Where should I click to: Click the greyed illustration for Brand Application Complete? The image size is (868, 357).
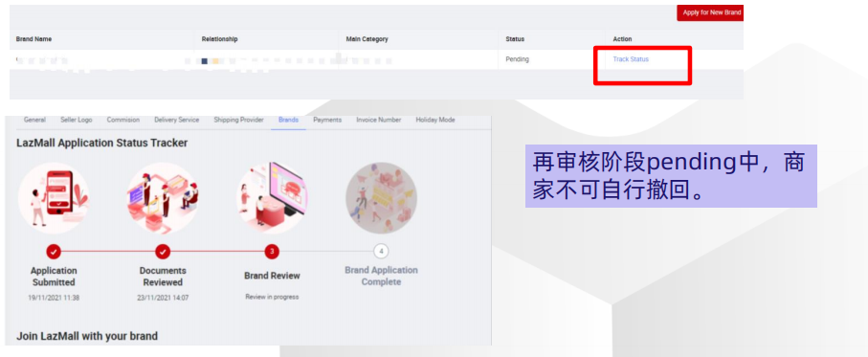click(381, 198)
